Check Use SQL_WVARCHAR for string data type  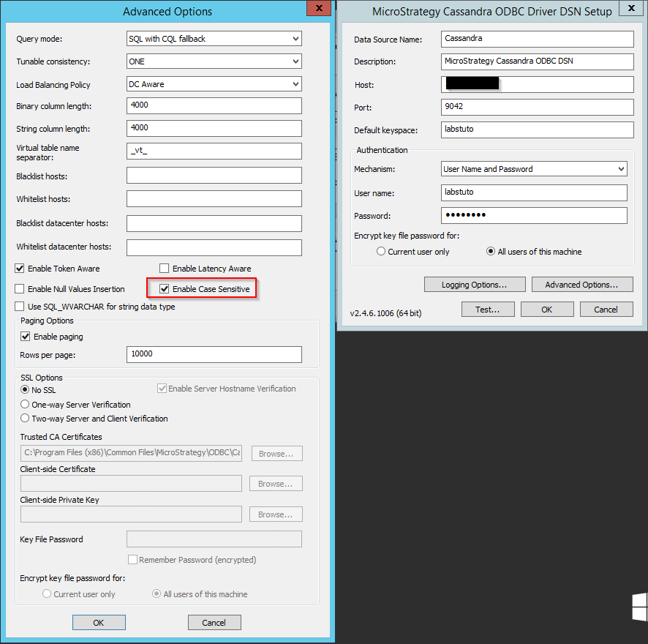pyautogui.click(x=20, y=307)
